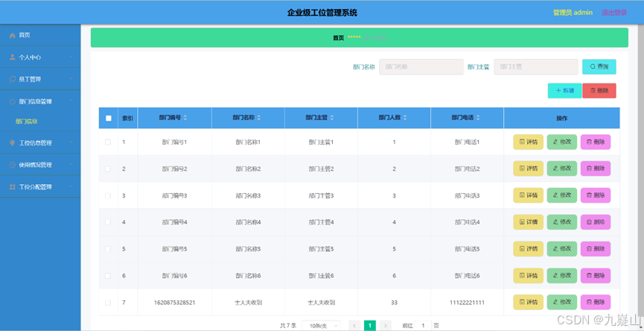Click the grid icon beside 工位分配管理
The height and width of the screenshot is (331, 644).
13,186
